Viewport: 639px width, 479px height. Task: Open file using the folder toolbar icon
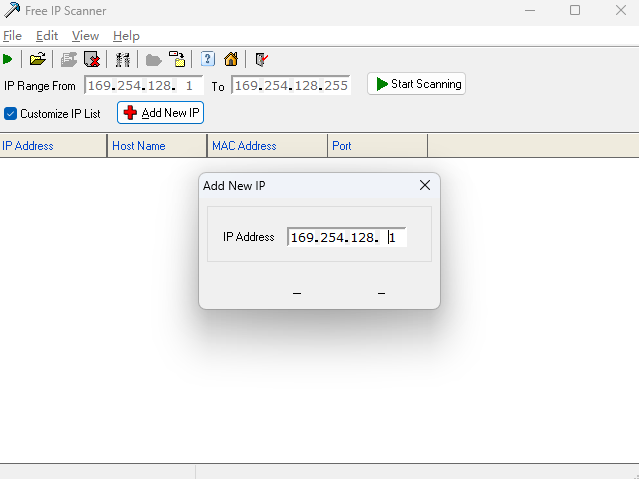(x=37, y=59)
